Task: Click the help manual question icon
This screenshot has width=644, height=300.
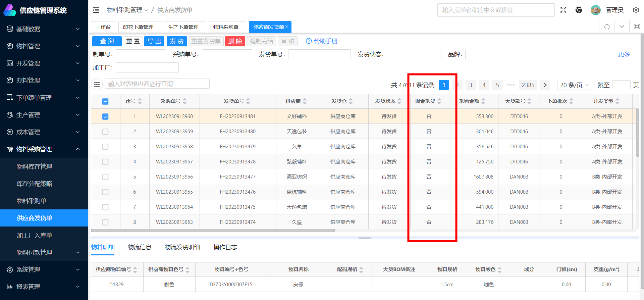Action: (x=309, y=41)
